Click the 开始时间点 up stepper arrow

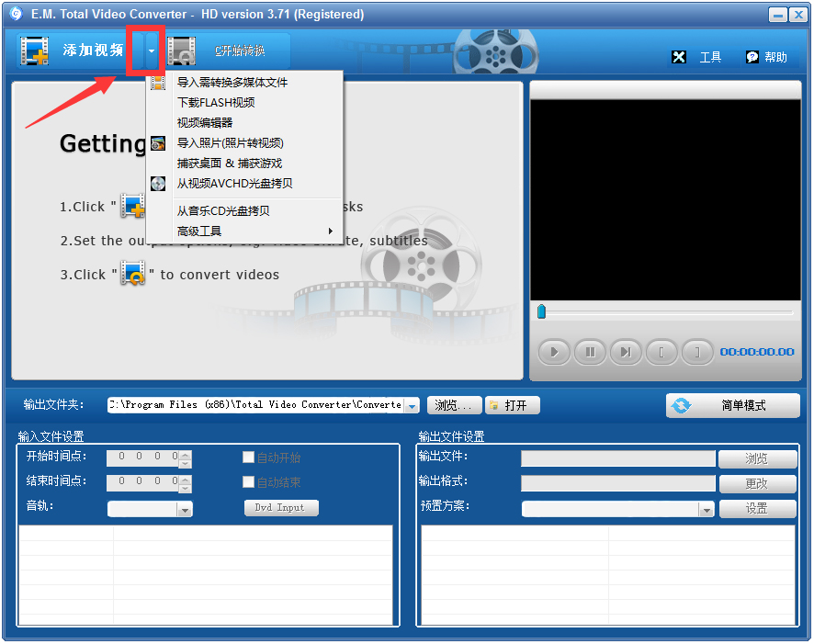[x=184, y=454]
